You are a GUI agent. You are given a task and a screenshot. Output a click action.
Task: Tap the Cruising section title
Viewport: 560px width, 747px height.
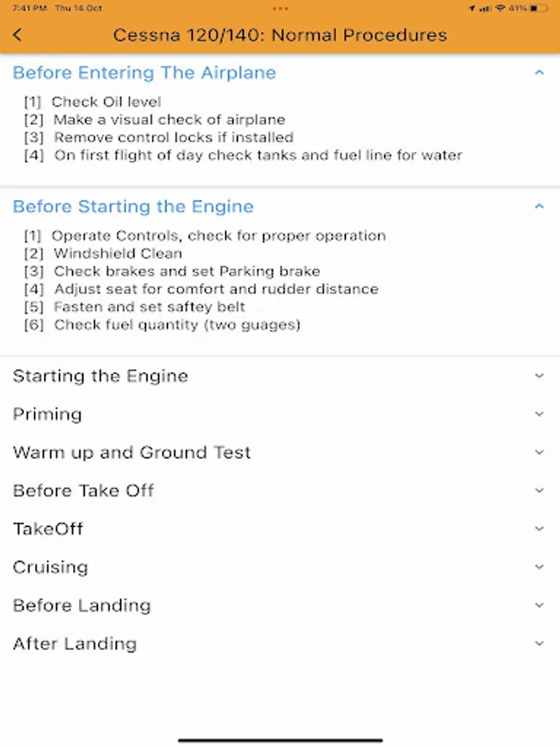[51, 567]
